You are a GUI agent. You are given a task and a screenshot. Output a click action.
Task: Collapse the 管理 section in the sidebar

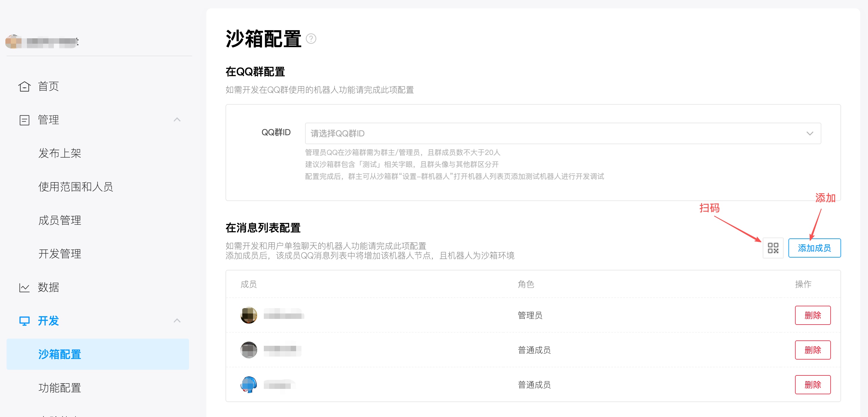177,120
